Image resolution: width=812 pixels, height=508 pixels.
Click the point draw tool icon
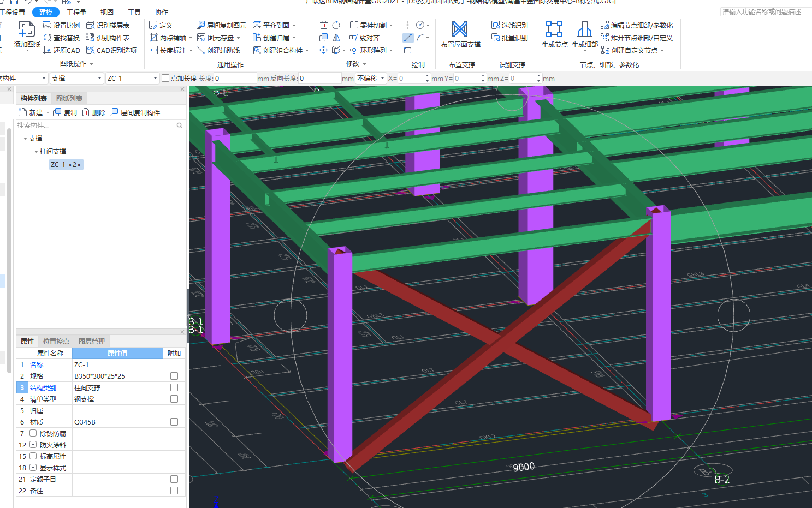pyautogui.click(x=407, y=25)
